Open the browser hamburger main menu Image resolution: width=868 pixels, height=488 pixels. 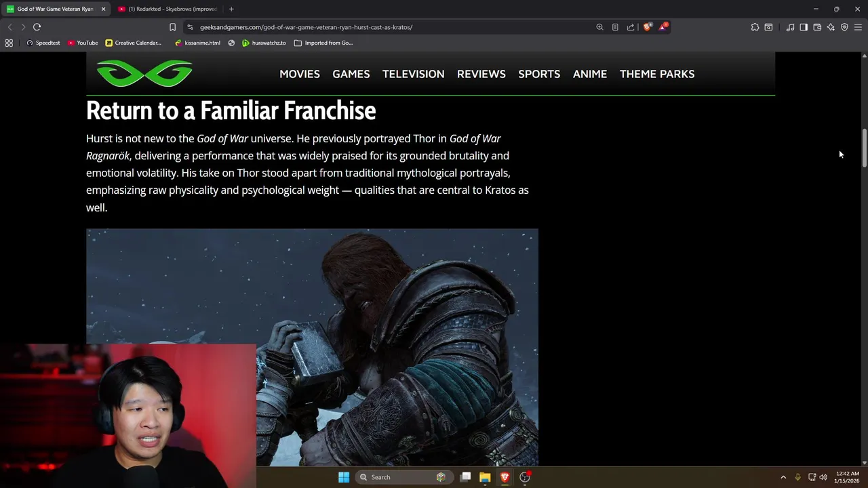858,27
